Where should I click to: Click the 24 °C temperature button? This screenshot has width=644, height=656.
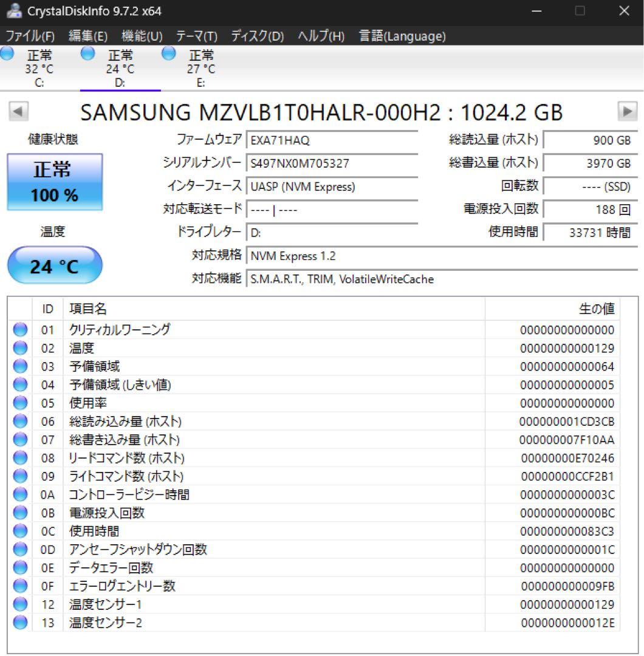55,265
